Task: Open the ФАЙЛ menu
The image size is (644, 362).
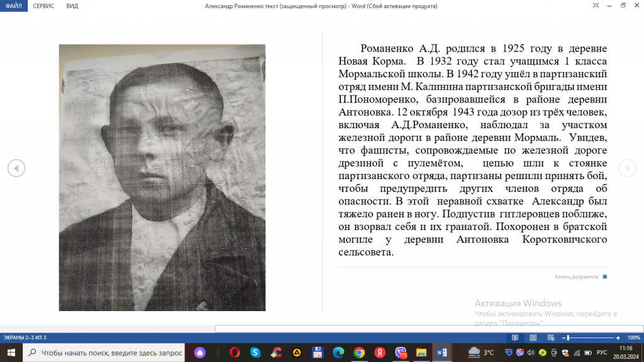Action: [14, 6]
